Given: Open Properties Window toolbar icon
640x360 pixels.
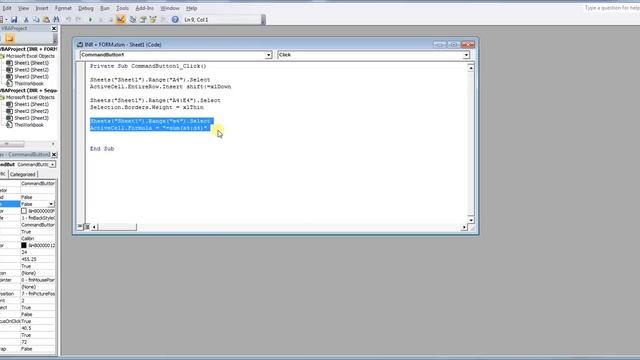Looking at the screenshot, I should (x=143, y=19).
